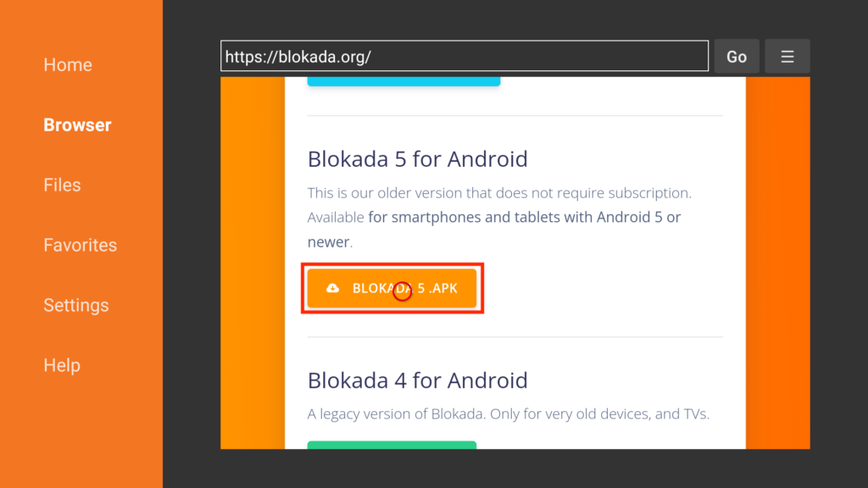The width and height of the screenshot is (868, 488).
Task: Click the legacy version description text
Action: (x=515, y=413)
